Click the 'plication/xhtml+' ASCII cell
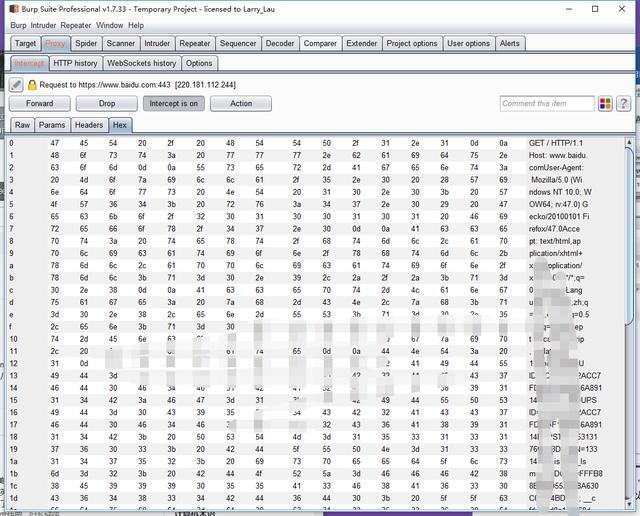Screen dimensions: 640x516 556,253
